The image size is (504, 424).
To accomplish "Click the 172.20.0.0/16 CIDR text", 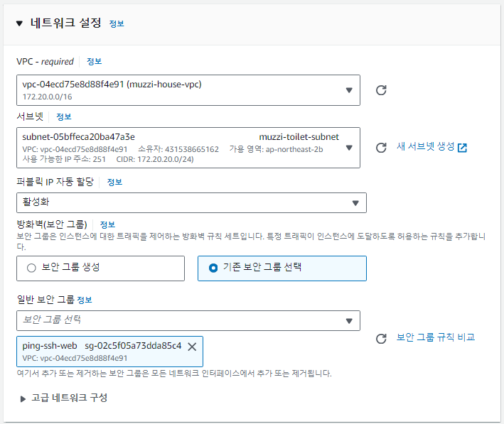I will tap(47, 97).
